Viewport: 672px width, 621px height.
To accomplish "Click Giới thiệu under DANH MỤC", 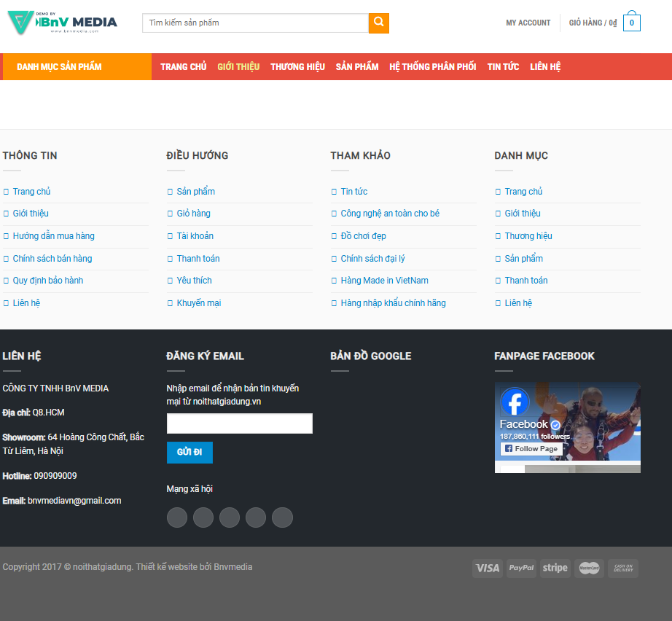I will click(523, 214).
